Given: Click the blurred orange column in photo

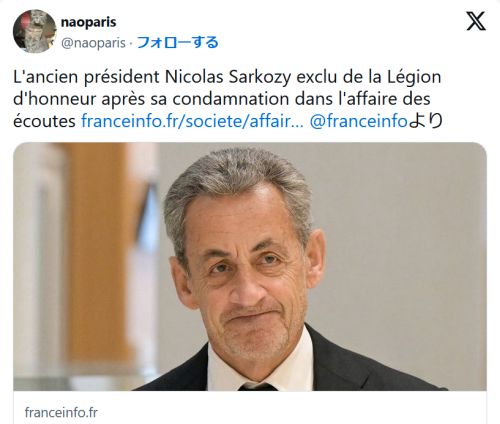Looking at the screenshot, I should tap(97, 253).
